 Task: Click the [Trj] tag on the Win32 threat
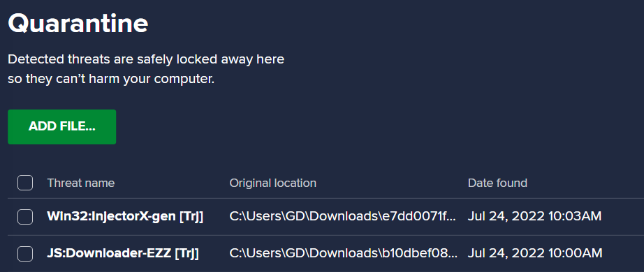pos(191,217)
